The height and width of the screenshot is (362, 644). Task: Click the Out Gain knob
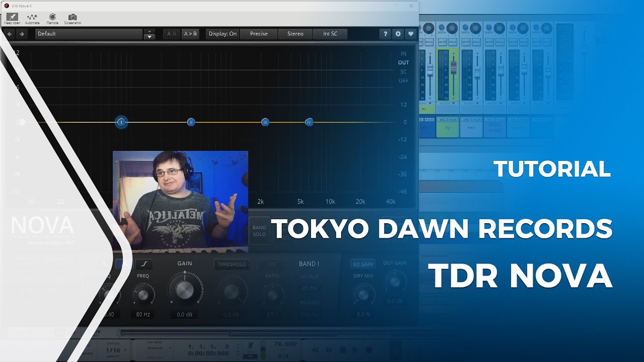[x=395, y=282]
